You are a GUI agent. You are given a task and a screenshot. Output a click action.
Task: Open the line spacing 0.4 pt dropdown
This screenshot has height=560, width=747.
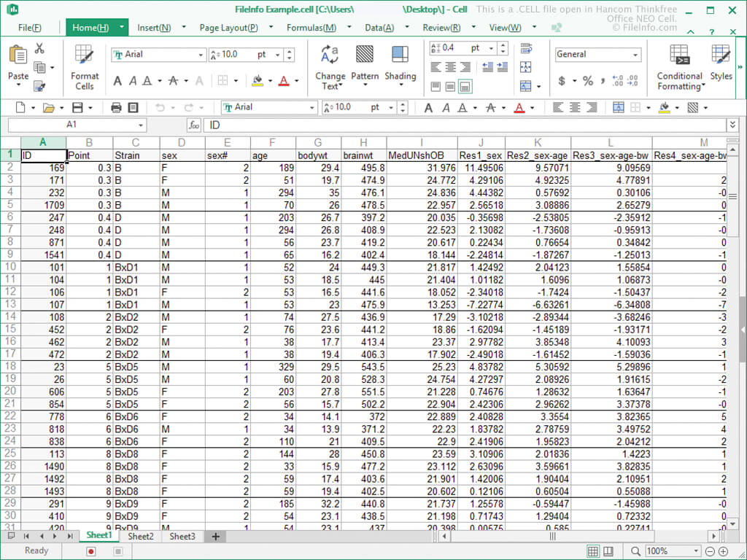click(491, 48)
